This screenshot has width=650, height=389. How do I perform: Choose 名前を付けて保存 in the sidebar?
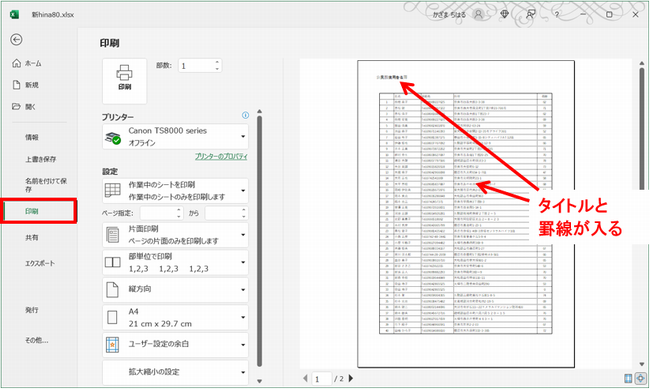46,185
